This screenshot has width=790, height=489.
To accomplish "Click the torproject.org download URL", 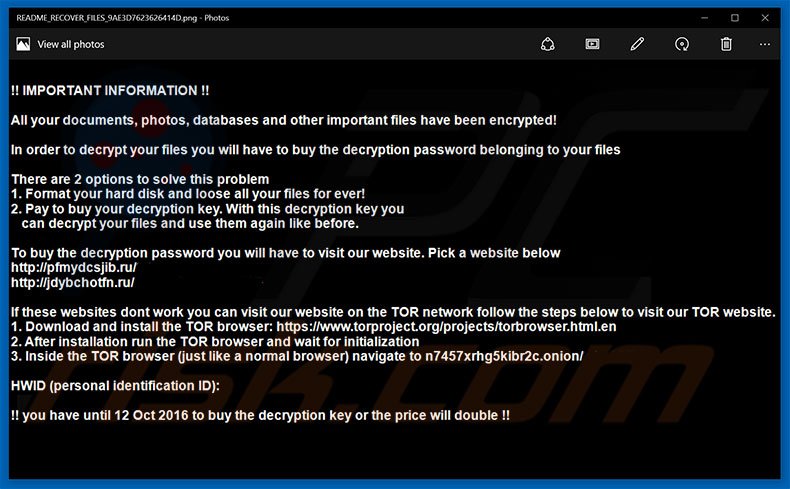I will (446, 327).
